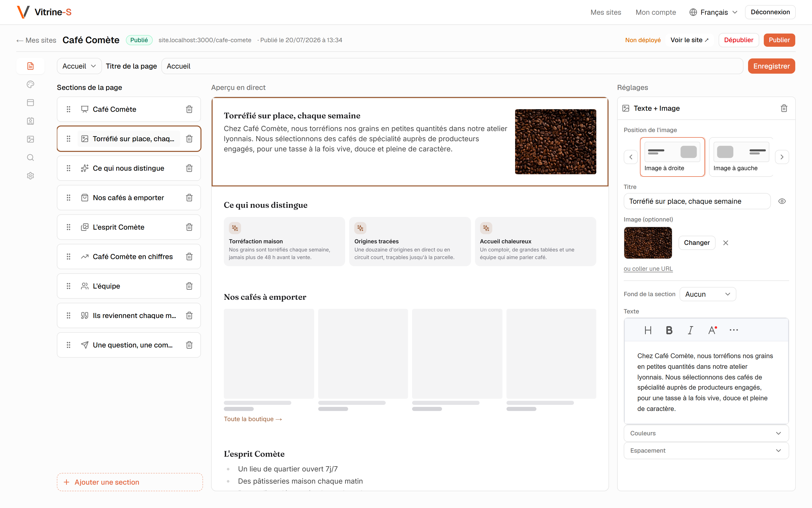Show previous image position options
The image size is (812, 508).
click(631, 157)
